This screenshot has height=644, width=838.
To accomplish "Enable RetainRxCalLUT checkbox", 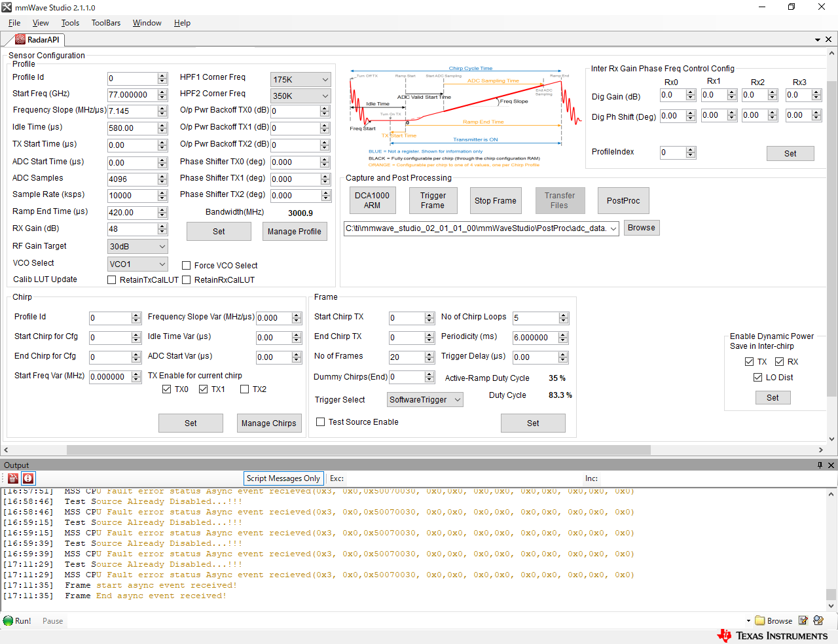I will 186,280.
